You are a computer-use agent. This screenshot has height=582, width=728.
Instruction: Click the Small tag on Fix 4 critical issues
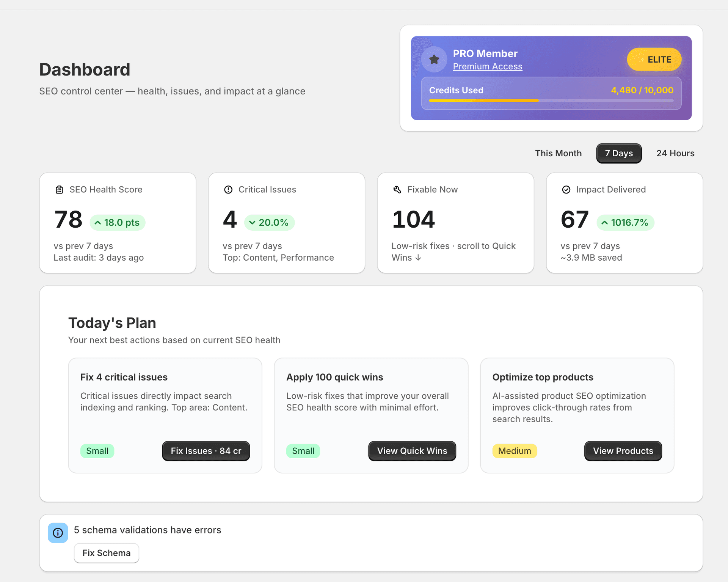97,451
